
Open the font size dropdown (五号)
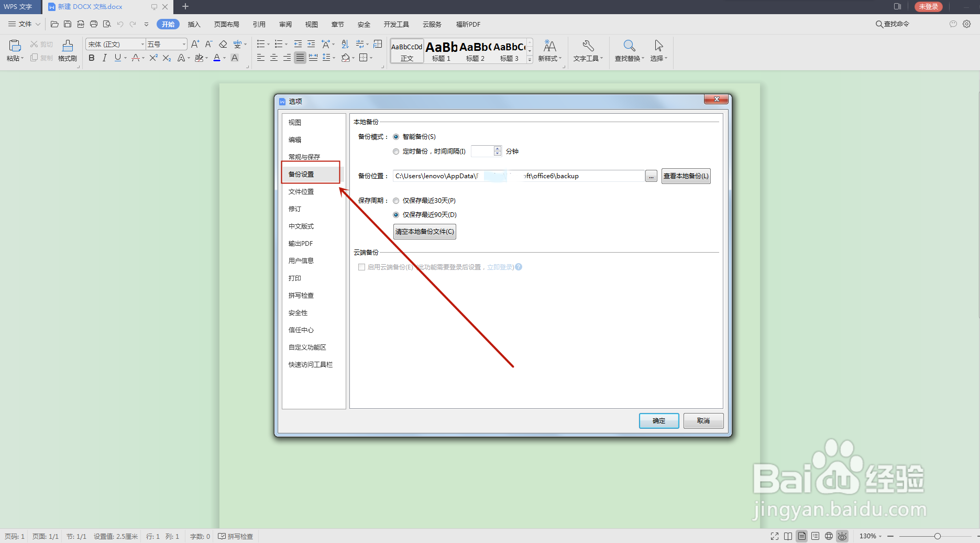[x=184, y=44]
